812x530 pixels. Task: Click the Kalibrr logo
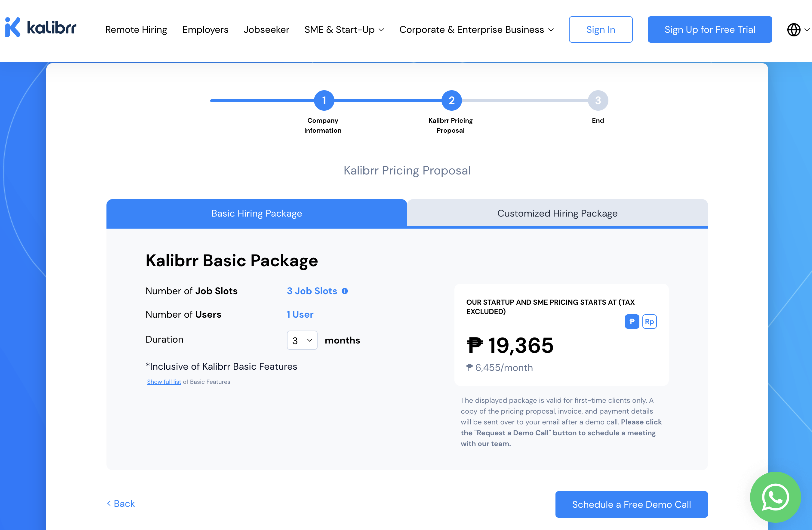click(x=41, y=27)
